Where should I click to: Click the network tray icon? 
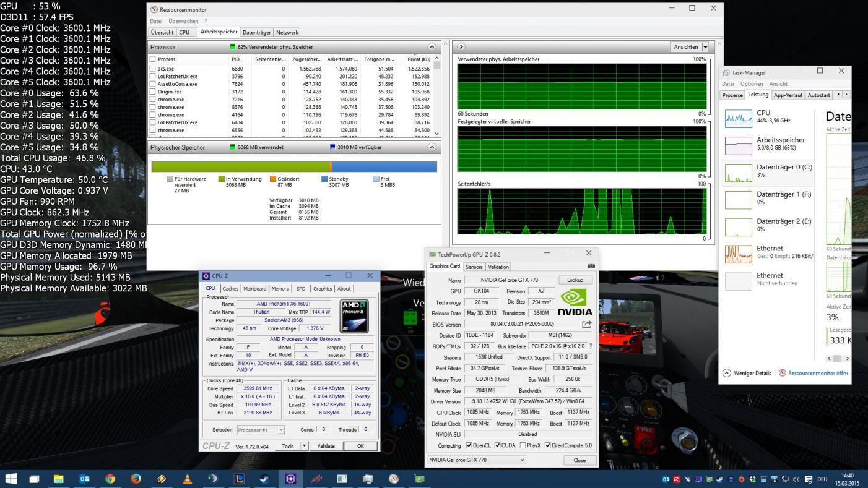click(785, 479)
